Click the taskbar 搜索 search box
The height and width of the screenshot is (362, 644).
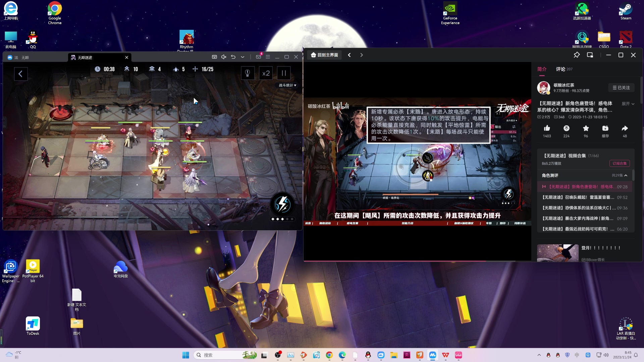(226, 355)
